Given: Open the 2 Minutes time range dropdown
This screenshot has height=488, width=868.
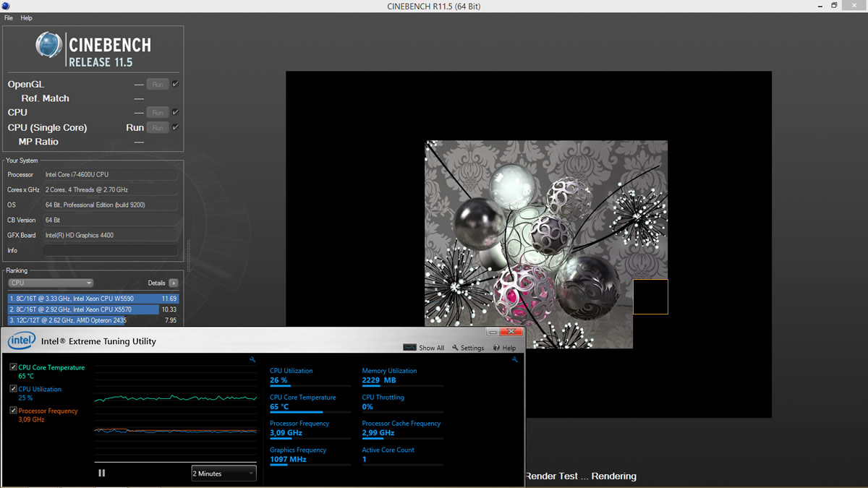Looking at the screenshot, I should 224,474.
